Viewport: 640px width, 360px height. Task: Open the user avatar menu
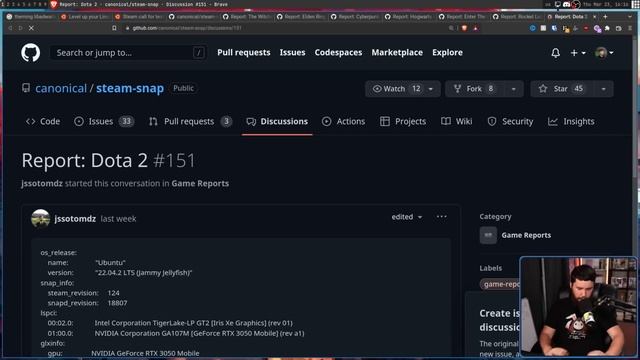click(x=604, y=53)
